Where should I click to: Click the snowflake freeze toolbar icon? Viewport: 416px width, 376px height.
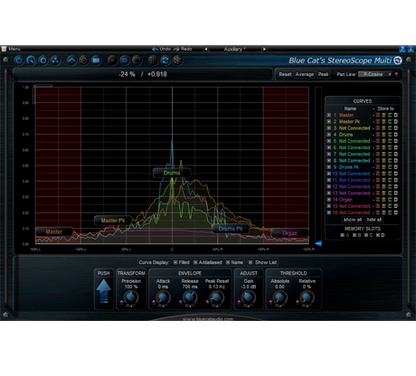tap(177, 60)
